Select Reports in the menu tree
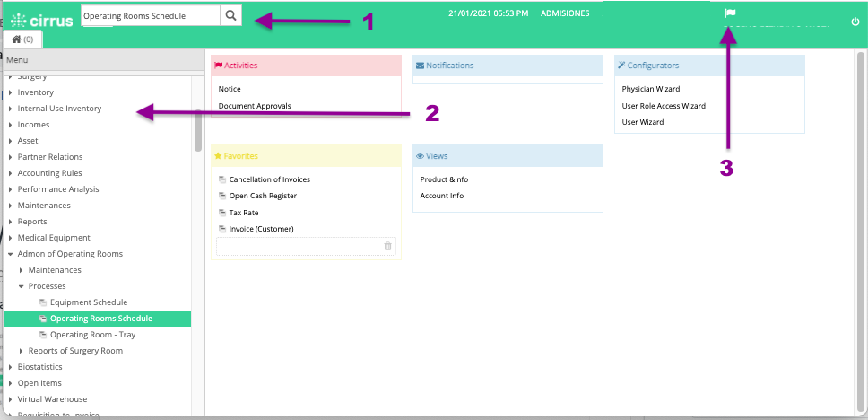The width and height of the screenshot is (868, 420). [x=32, y=222]
